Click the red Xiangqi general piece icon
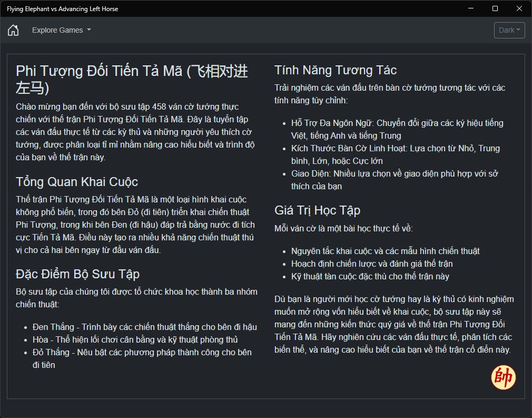The image size is (532, 418). [x=503, y=377]
